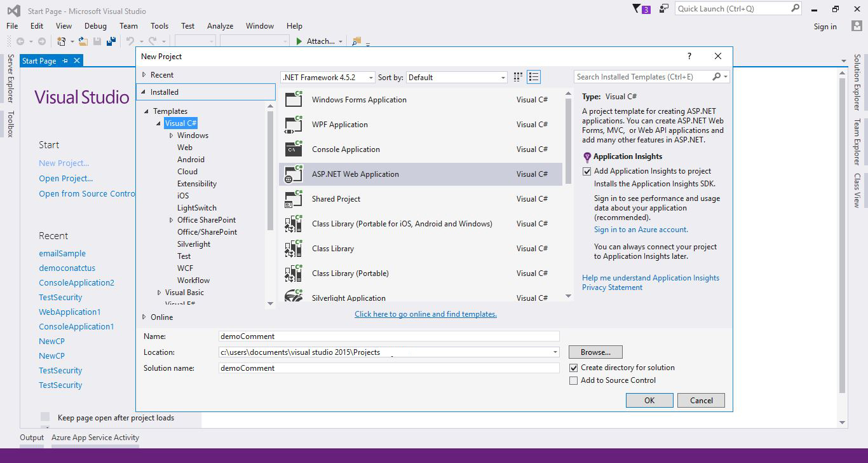
Task: Close the Start Page tab
Action: pyautogui.click(x=77, y=60)
